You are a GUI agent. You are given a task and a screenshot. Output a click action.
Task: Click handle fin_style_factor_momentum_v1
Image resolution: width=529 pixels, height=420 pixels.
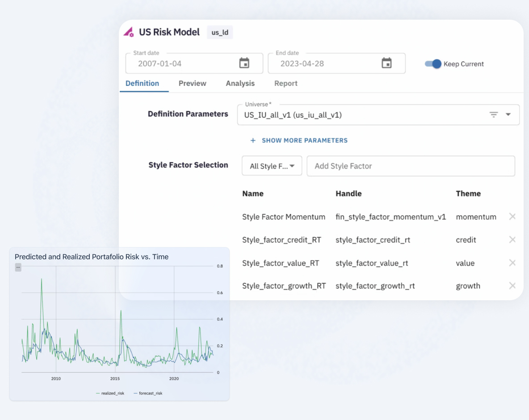click(390, 217)
